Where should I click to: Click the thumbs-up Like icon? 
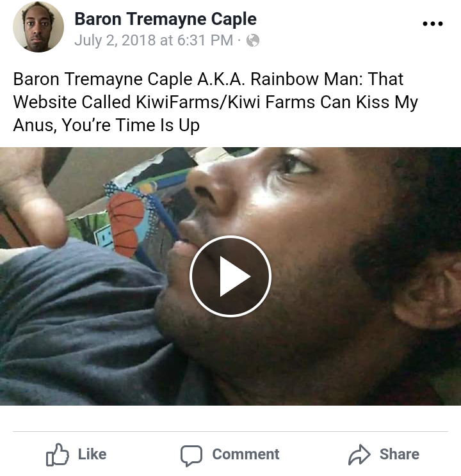tap(57, 454)
